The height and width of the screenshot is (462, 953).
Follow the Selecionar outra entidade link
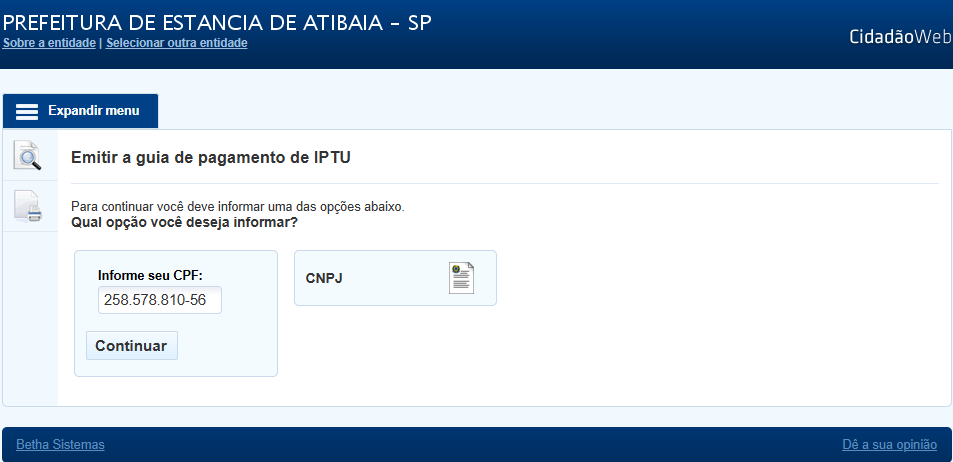[x=176, y=43]
